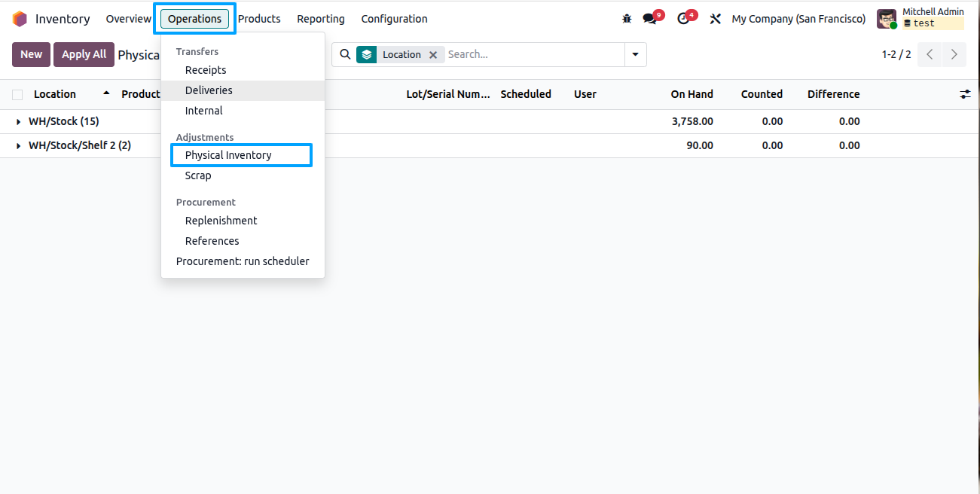
Task: Sort by Lot/Serial Number column header
Action: (448, 94)
